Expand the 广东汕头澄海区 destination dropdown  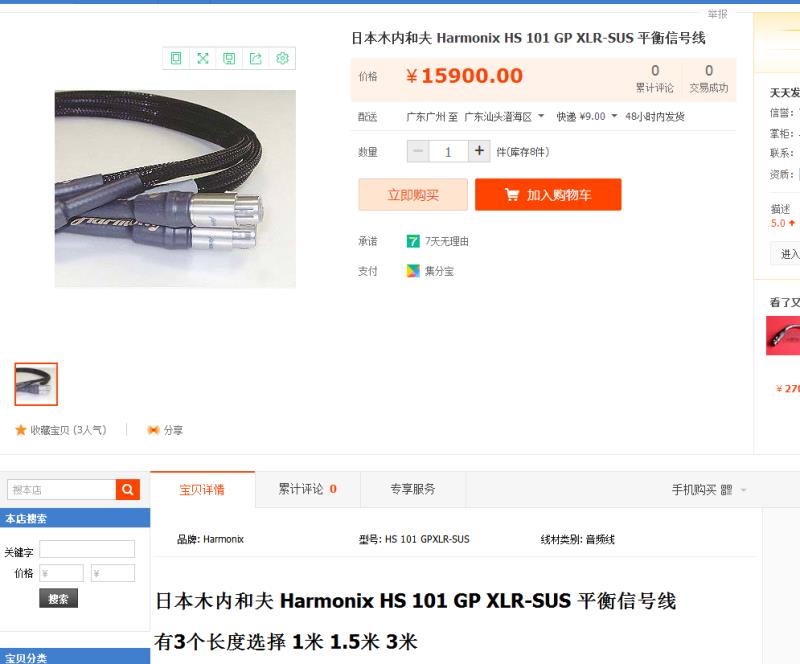[541, 116]
